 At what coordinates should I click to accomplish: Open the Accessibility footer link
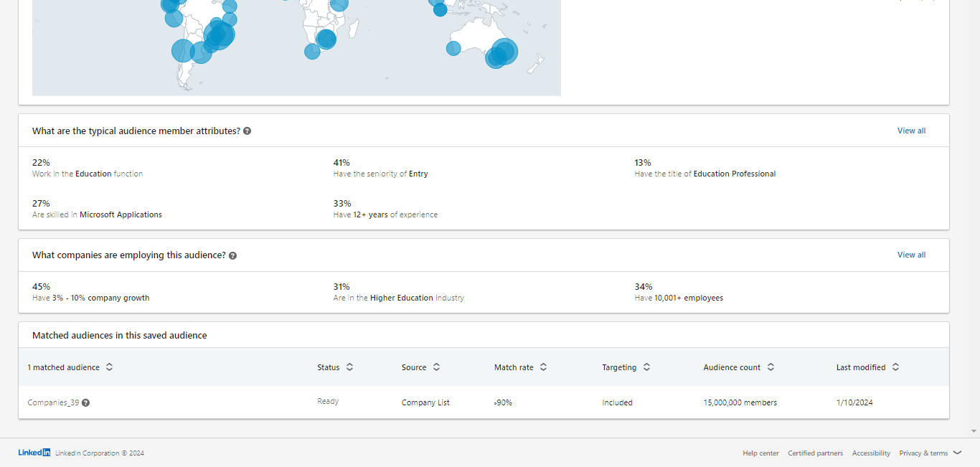pos(871,453)
